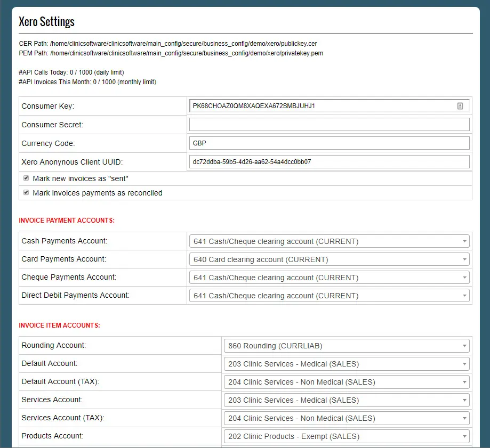Viewport: 490px width, 448px height.
Task: Open the Card Payments Account dropdown
Action: click(330, 259)
